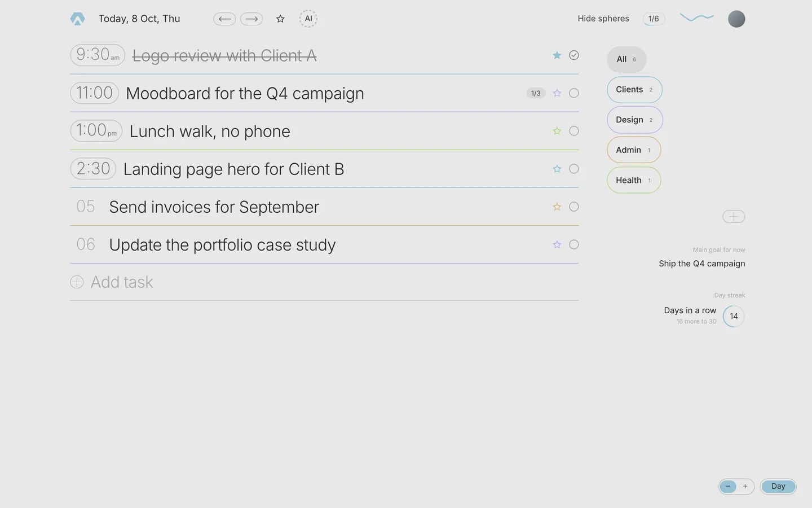This screenshot has height=508, width=812.
Task: Open the user profile avatar
Action: [736, 19]
